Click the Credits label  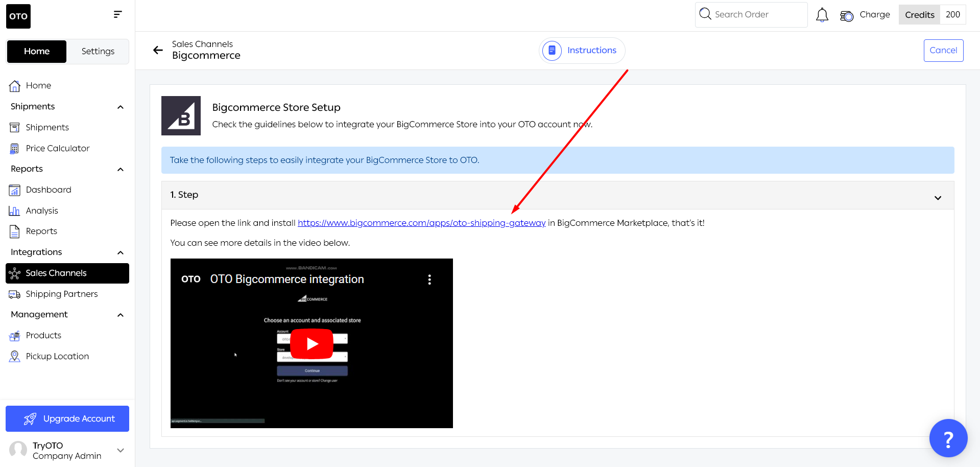(919, 15)
